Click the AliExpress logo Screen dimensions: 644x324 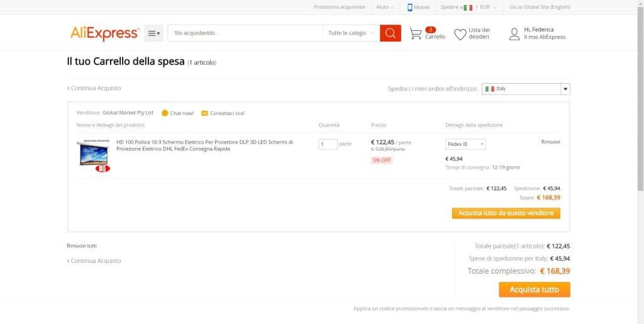point(105,33)
